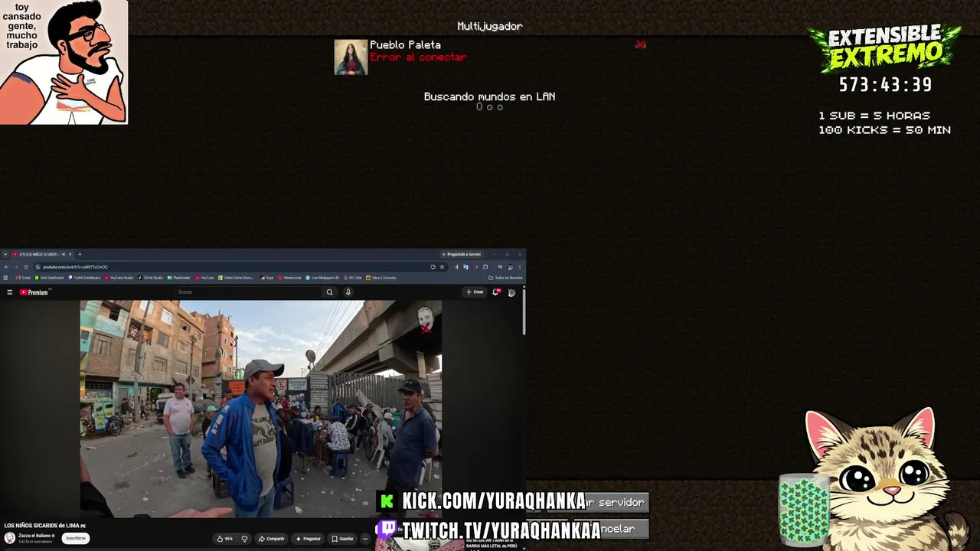Screen dimensions: 980x551
Task: Focus the YouTube Buscar search field
Action: 248,292
